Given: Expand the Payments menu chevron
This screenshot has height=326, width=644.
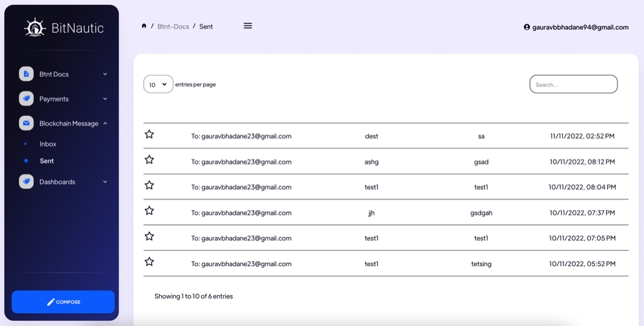Looking at the screenshot, I should pyautogui.click(x=105, y=99).
